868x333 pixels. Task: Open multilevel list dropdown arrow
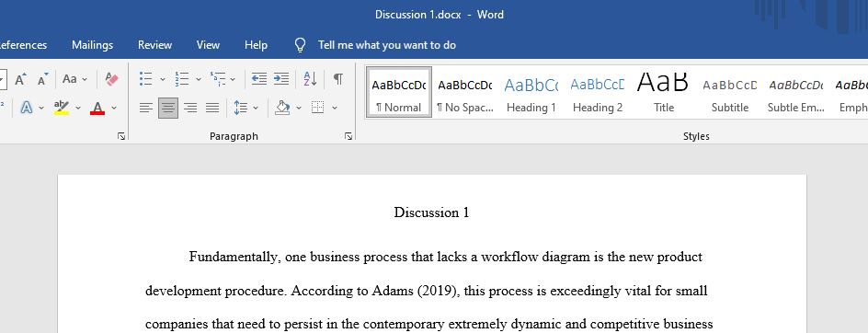(x=233, y=79)
